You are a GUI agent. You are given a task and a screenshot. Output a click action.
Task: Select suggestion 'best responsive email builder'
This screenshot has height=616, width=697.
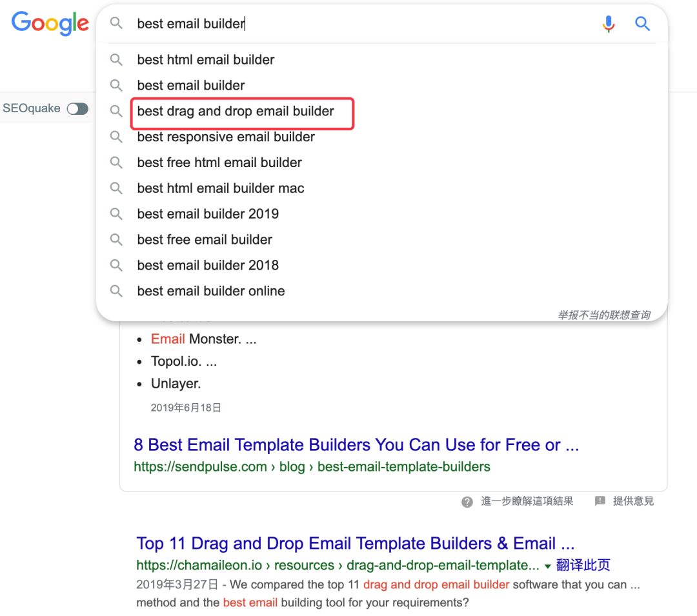pos(226,137)
